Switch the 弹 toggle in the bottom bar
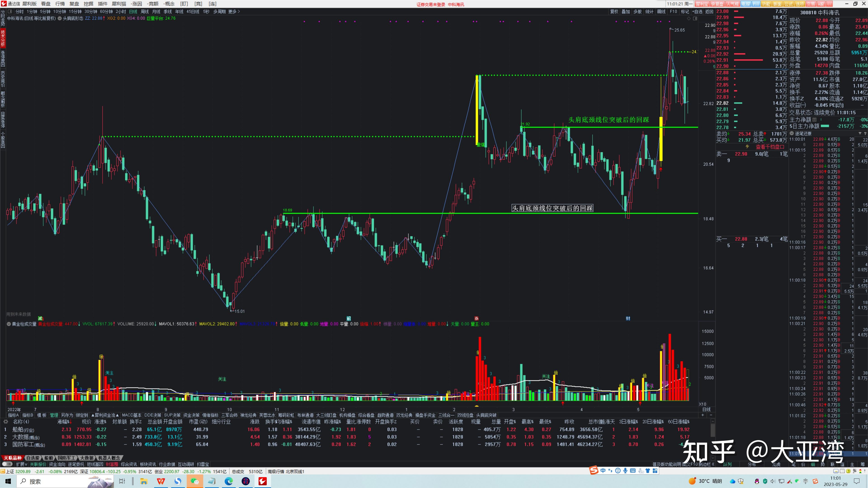 tap(7, 465)
